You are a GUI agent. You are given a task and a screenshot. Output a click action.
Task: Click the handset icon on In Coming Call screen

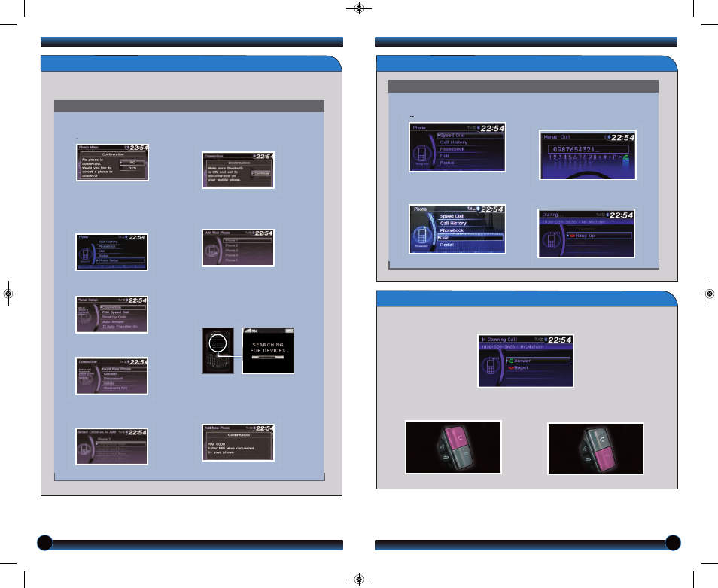coord(490,365)
